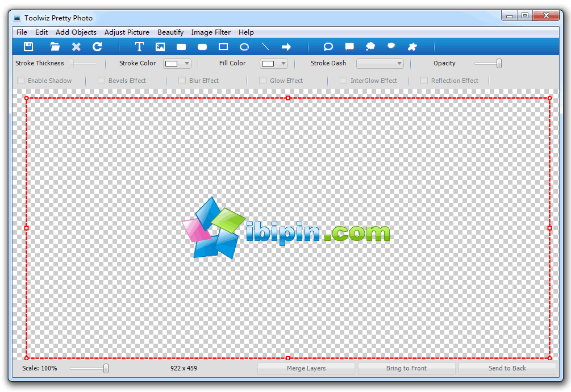This screenshot has height=392, width=571.
Task: Close the Toolwiz Pretty Photo window
Action: pyautogui.click(x=545, y=15)
